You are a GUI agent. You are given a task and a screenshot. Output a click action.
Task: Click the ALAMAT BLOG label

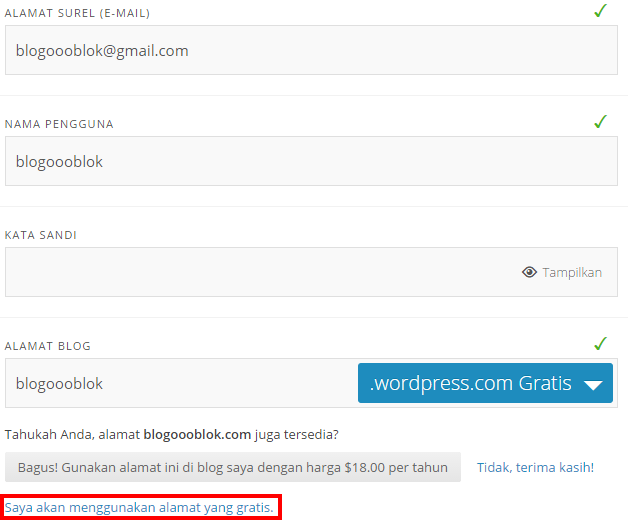pyautogui.click(x=48, y=346)
